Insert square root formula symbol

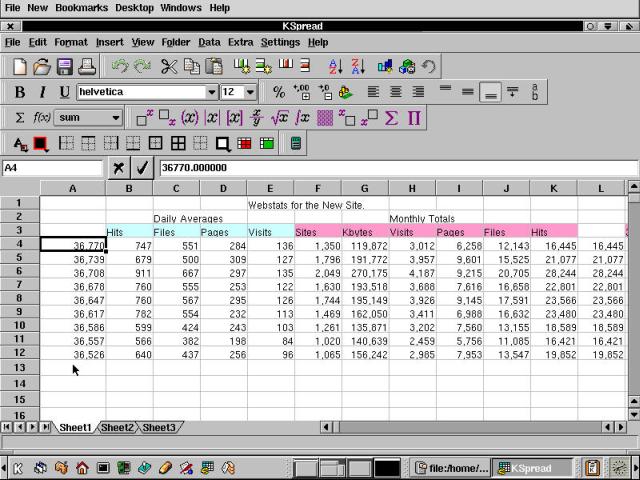pos(280,118)
